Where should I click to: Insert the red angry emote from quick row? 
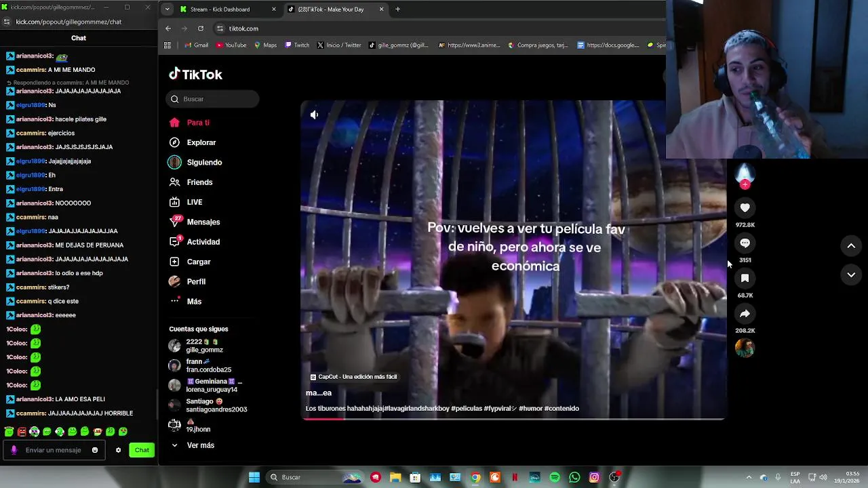[22, 432]
